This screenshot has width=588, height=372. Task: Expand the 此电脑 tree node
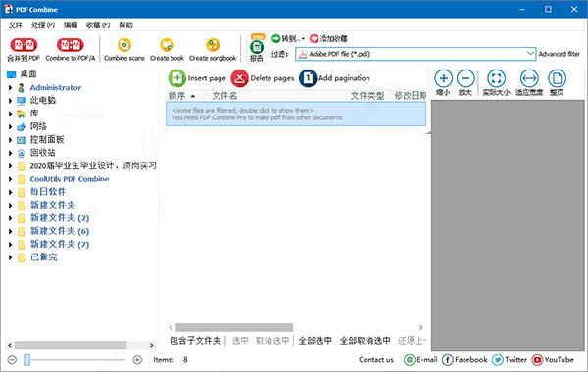click(x=11, y=101)
